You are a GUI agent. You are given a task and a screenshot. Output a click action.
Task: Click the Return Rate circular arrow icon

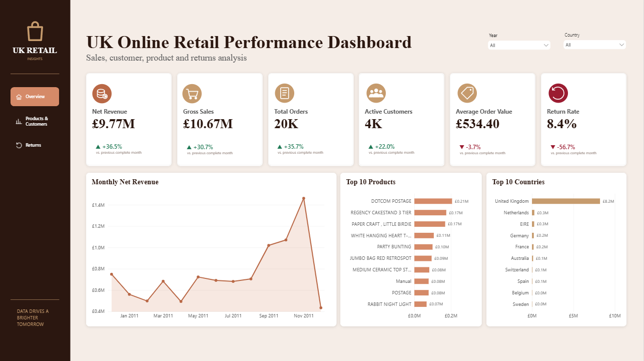[558, 93]
